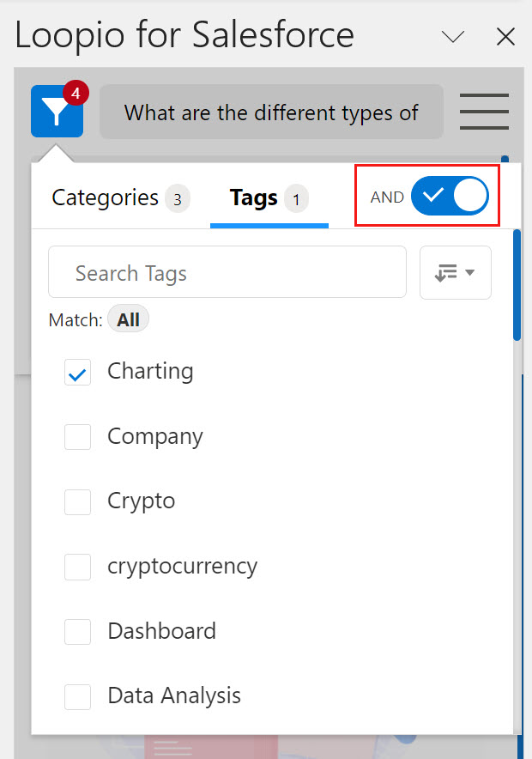Click the cryptocurrency label text
The image size is (532, 759).
tap(182, 567)
